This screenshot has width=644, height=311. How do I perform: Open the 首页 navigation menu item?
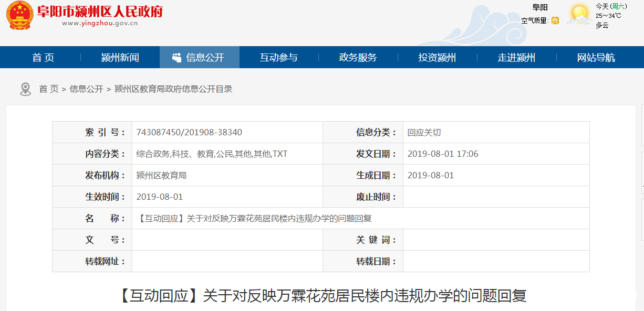pos(43,58)
